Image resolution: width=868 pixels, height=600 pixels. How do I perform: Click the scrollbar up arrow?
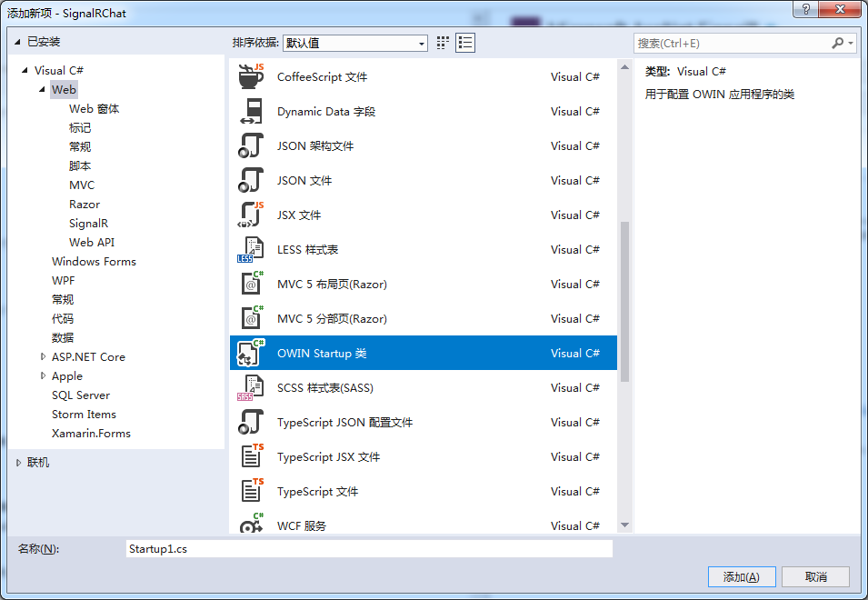tap(624, 67)
